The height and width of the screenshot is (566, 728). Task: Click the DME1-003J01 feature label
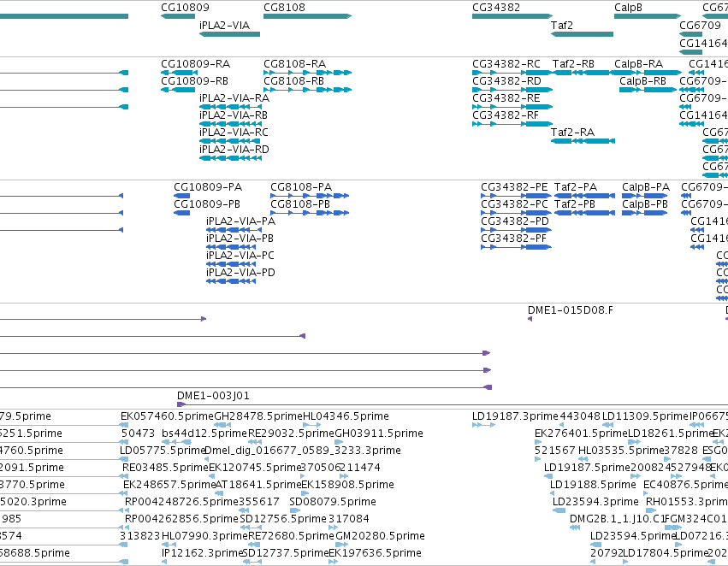point(214,396)
